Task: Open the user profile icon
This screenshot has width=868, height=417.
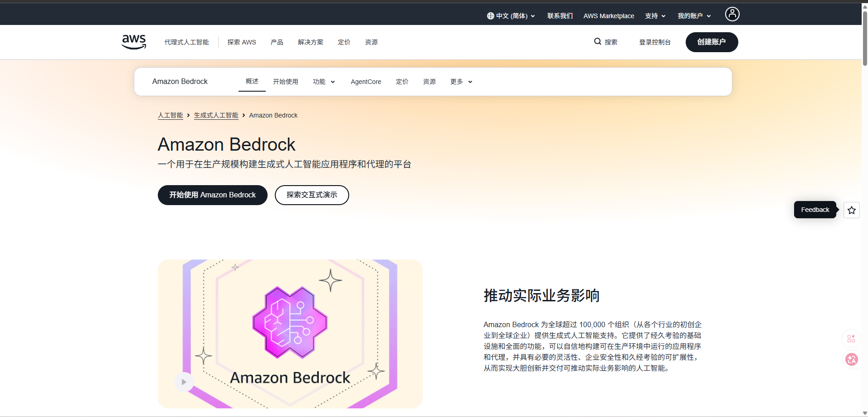Action: 732,14
